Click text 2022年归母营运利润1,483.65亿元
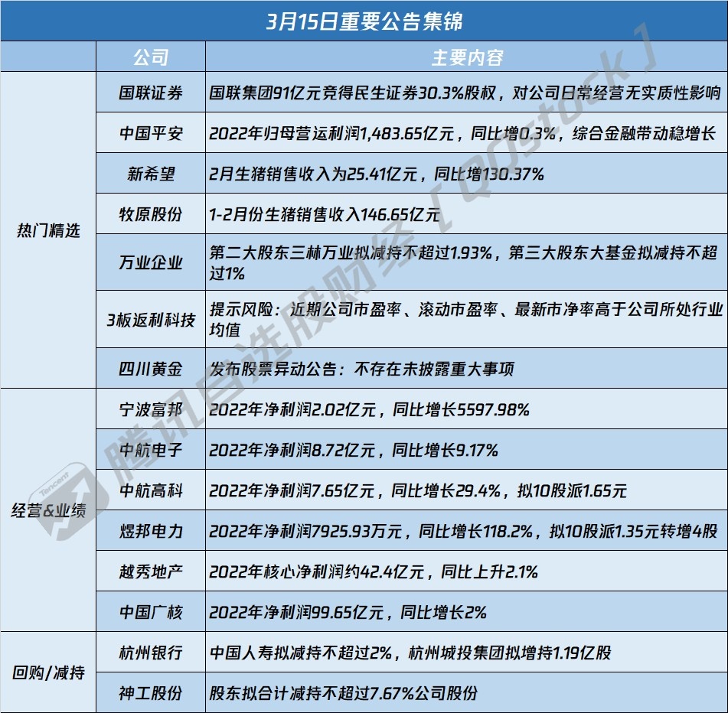 pos(331,134)
